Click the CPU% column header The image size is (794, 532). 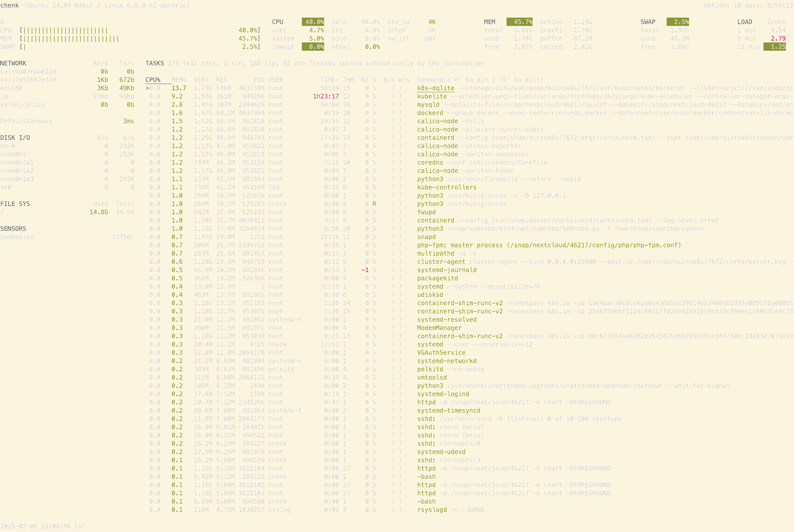click(x=153, y=80)
